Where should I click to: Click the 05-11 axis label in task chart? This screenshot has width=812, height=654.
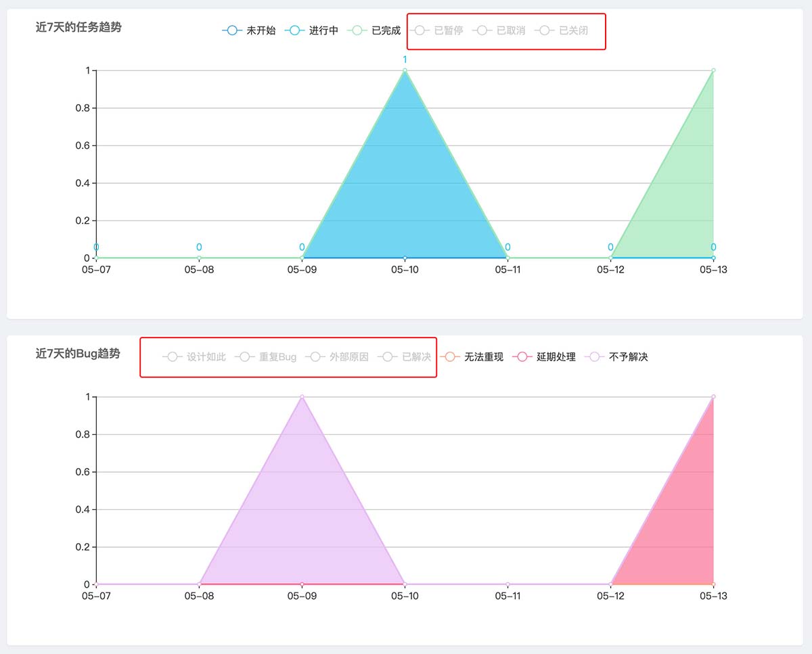(x=507, y=269)
